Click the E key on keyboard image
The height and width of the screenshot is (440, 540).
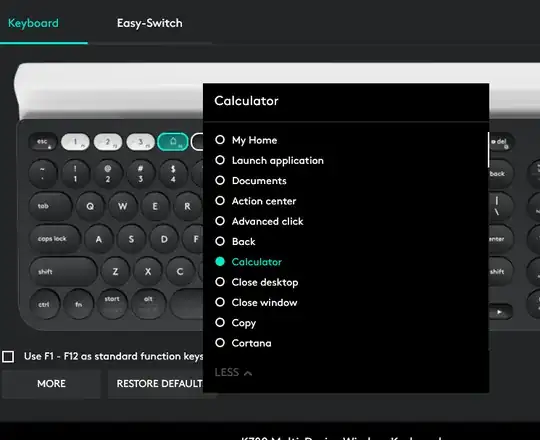155,206
